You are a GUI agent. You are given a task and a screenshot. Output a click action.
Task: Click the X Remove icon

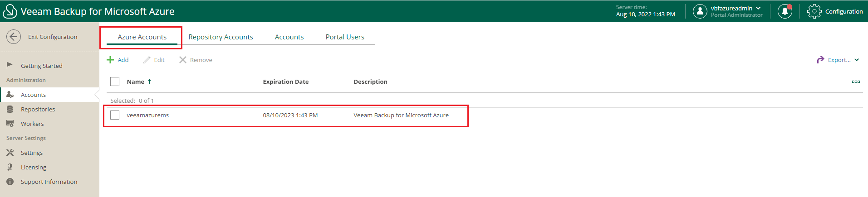pos(183,60)
